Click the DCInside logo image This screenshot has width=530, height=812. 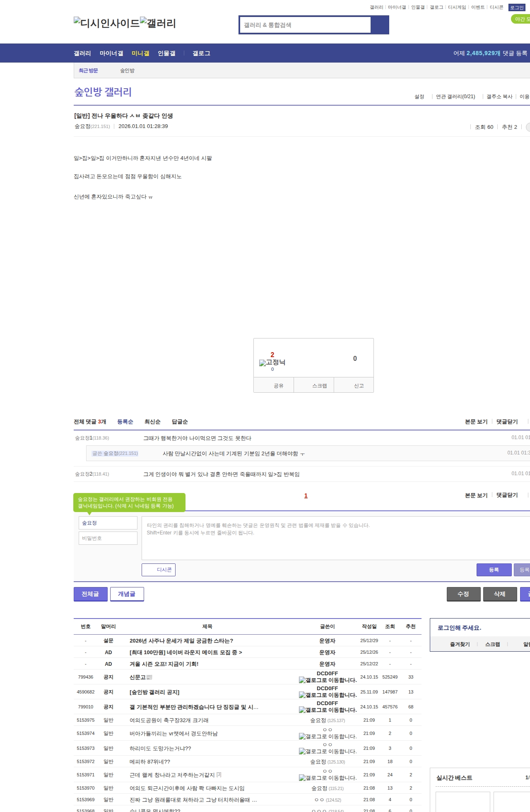106,23
